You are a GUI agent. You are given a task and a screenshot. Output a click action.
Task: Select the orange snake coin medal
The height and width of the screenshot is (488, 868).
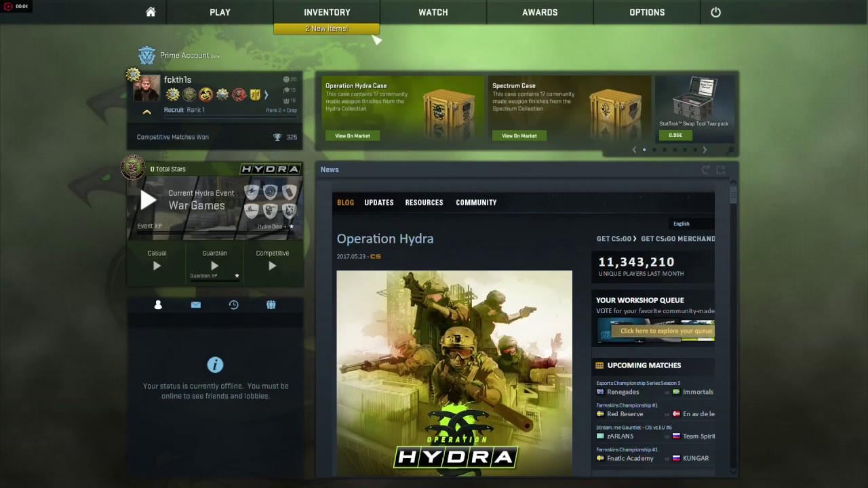[x=205, y=94]
